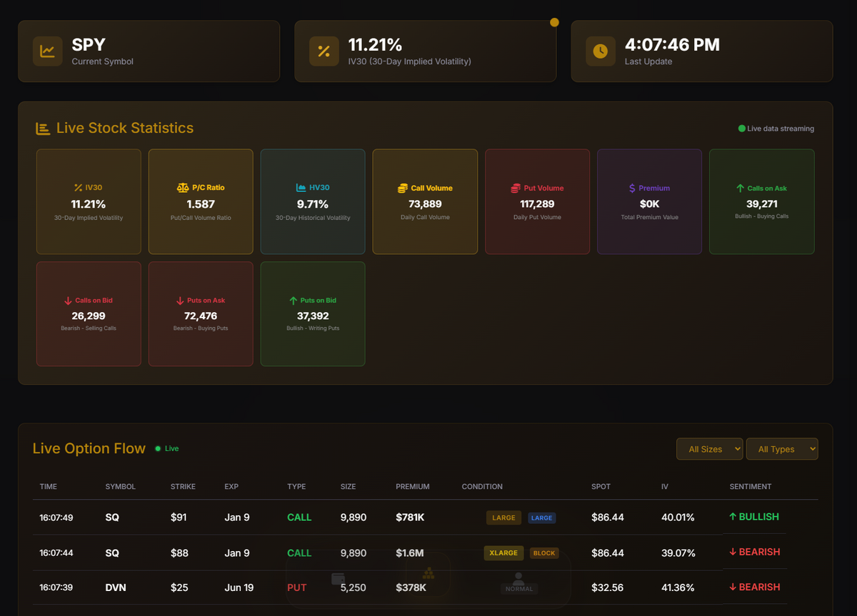Click the BULLISH sentiment label in SQ $91 row
The width and height of the screenshot is (857, 616).
(x=754, y=517)
